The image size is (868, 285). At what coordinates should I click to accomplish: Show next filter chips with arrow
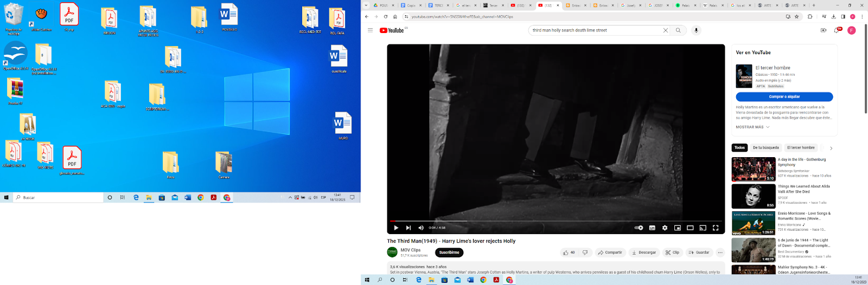(831, 148)
